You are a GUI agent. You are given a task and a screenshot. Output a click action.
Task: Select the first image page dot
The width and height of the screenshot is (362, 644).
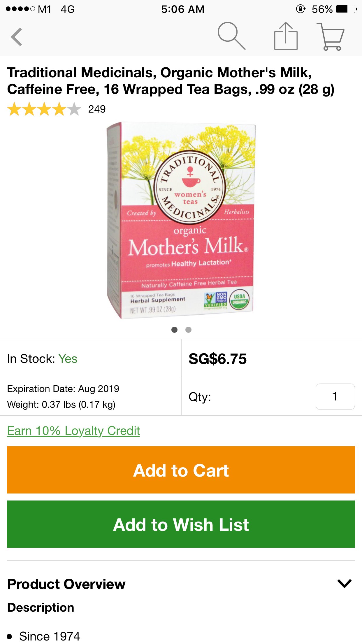click(x=174, y=330)
